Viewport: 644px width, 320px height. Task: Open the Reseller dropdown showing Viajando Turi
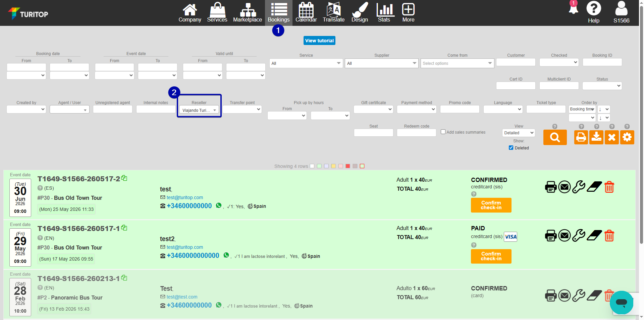pyautogui.click(x=199, y=110)
